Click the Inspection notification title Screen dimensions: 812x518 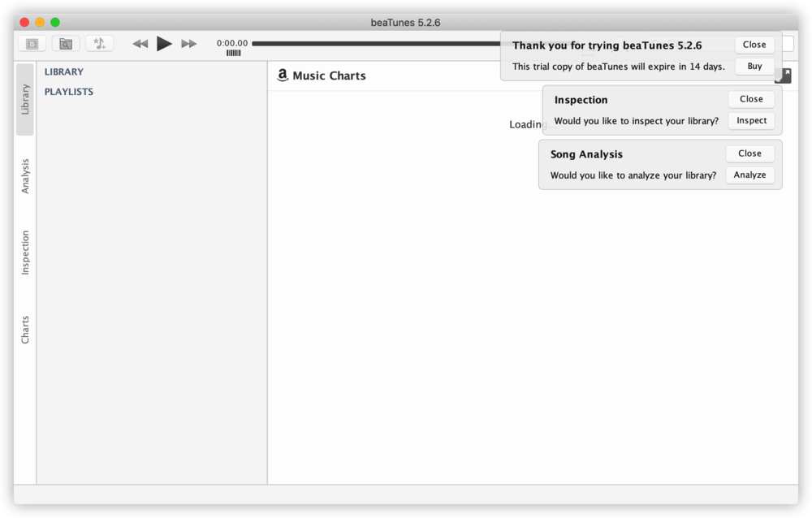tap(581, 100)
